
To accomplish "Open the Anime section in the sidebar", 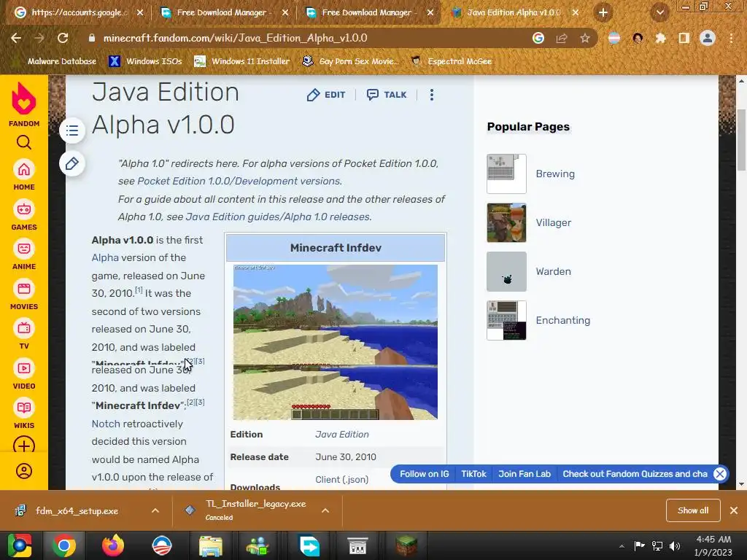I will coord(24,255).
